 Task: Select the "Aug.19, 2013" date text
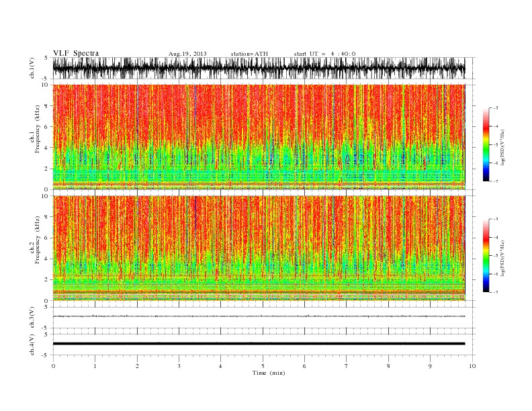tap(187, 54)
